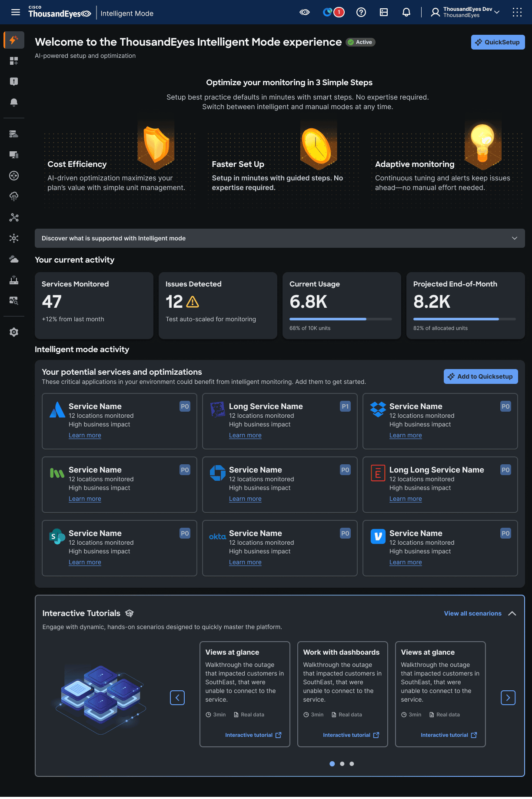Click the eye icon in the top bar
The height and width of the screenshot is (799, 532).
tap(305, 12)
